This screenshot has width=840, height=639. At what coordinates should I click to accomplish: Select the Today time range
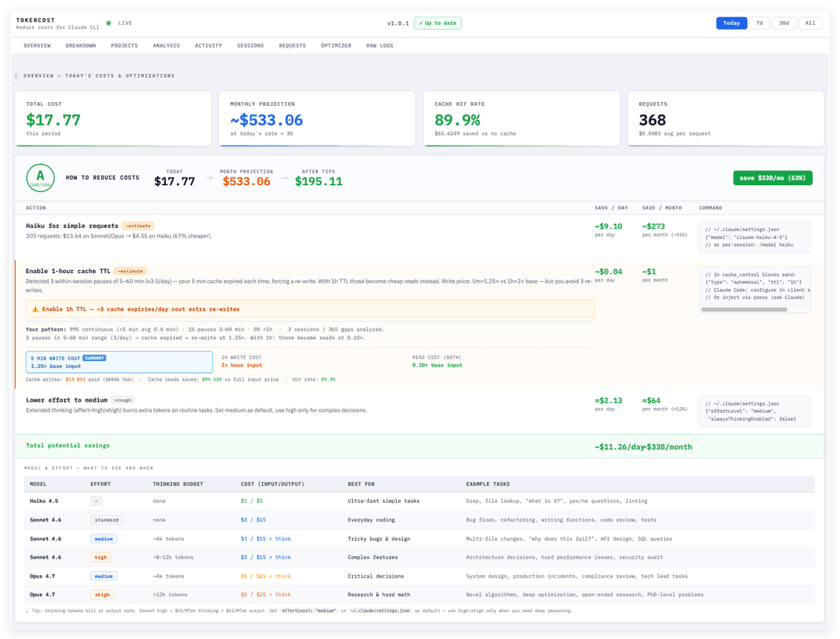tap(731, 23)
